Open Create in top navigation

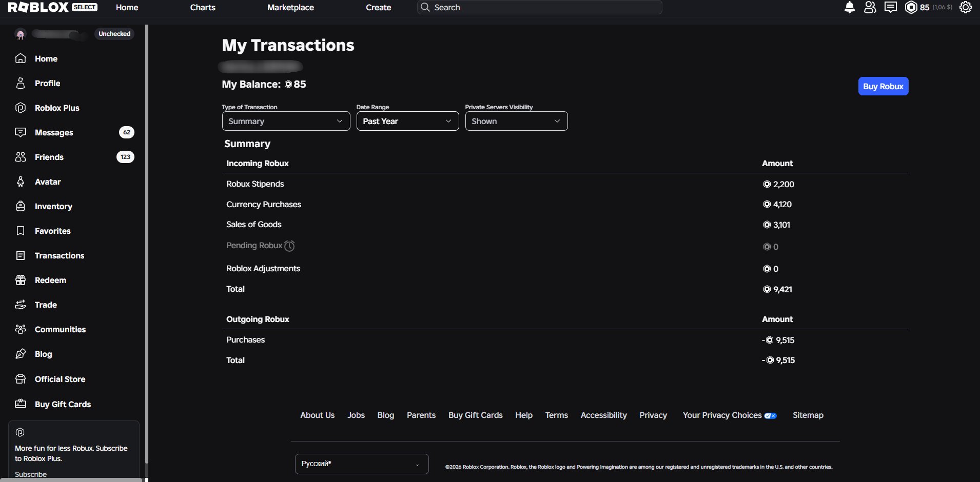click(x=378, y=7)
